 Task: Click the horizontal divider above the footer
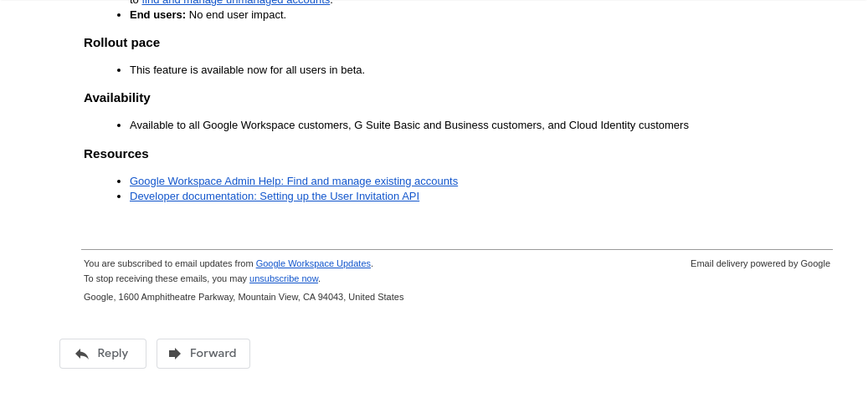pyautogui.click(x=456, y=249)
